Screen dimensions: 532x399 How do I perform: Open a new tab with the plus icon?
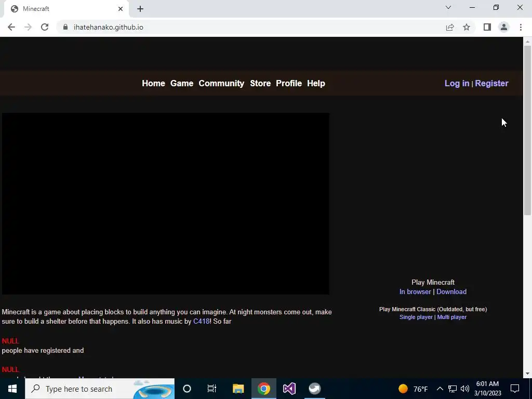pyautogui.click(x=140, y=9)
